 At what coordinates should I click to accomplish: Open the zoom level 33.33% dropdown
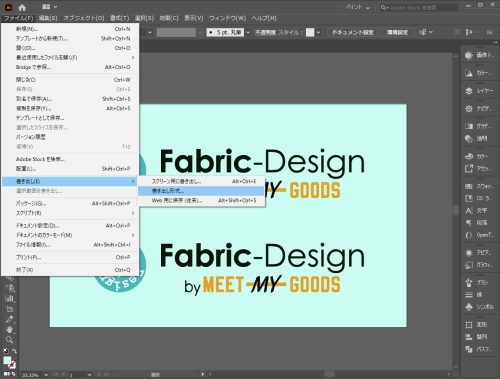pos(46,375)
